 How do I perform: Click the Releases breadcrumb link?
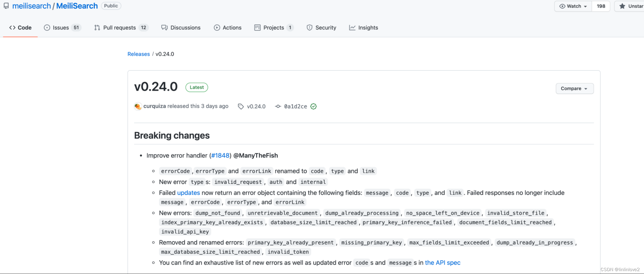pyautogui.click(x=139, y=54)
